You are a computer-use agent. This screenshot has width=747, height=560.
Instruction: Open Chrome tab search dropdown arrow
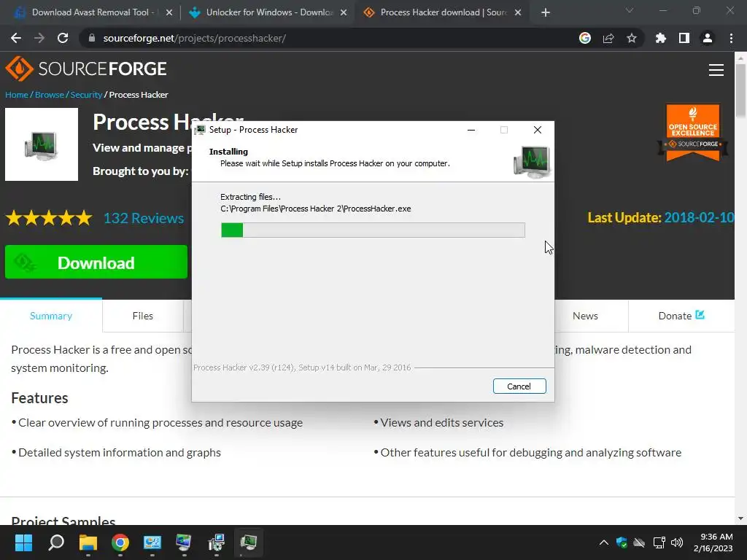point(630,10)
